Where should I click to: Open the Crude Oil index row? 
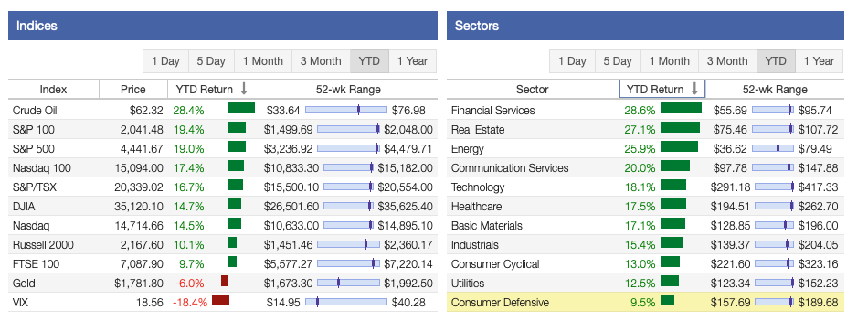(223, 111)
